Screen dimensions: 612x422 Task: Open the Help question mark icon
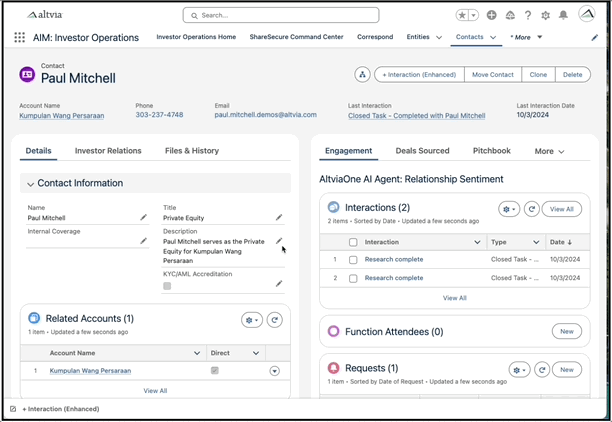click(527, 15)
